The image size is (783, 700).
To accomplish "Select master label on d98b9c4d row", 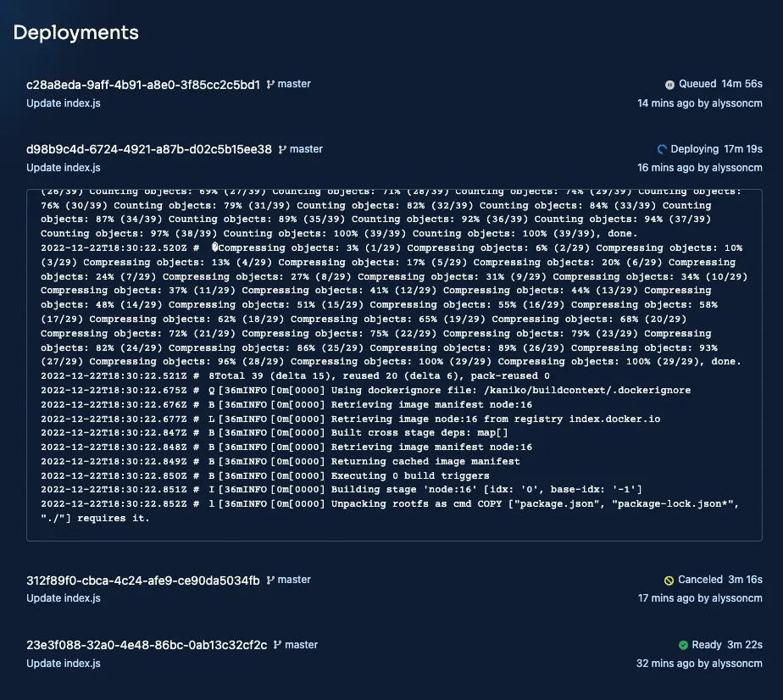I will click(306, 149).
